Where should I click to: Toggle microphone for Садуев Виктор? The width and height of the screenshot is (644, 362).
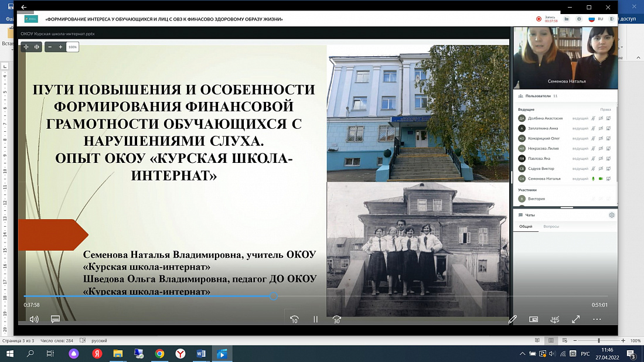[x=593, y=168]
